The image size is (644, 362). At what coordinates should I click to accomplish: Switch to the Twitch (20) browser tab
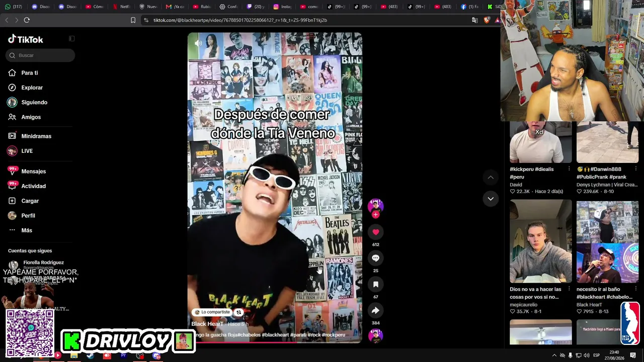[x=256, y=7]
